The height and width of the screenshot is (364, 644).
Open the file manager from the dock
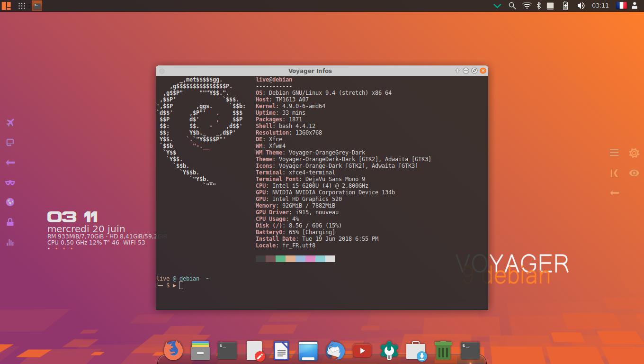(200, 351)
